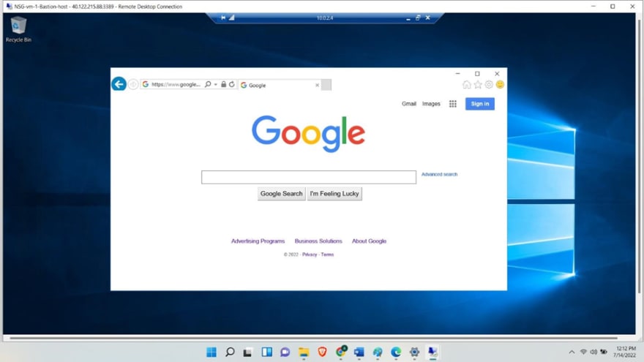
Task: Click the blue Sign in button
Action: (x=480, y=104)
